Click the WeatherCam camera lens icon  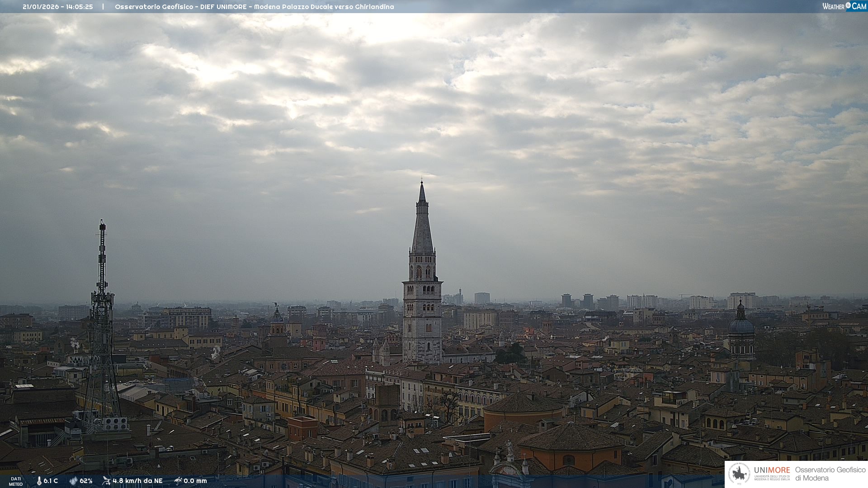pos(848,5)
